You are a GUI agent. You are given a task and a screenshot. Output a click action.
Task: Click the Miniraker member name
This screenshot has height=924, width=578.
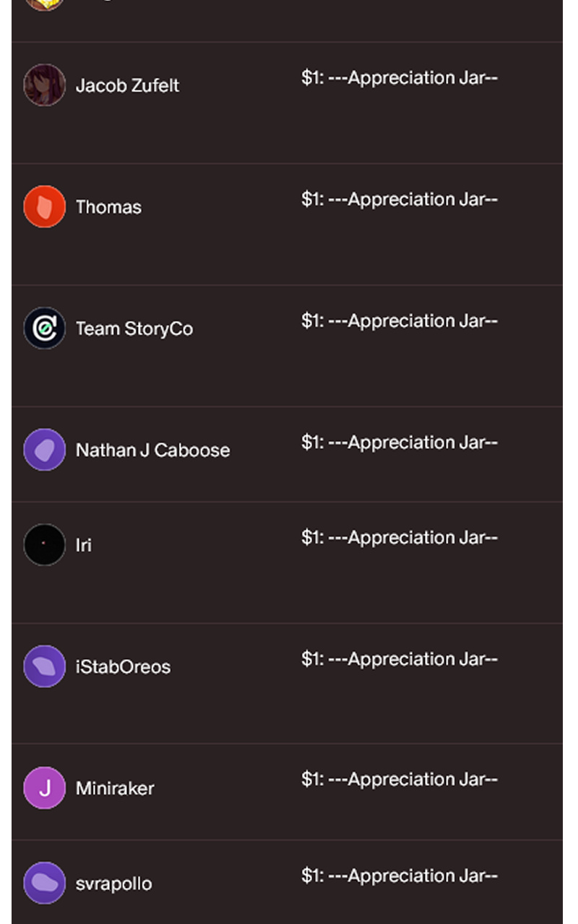[115, 788]
